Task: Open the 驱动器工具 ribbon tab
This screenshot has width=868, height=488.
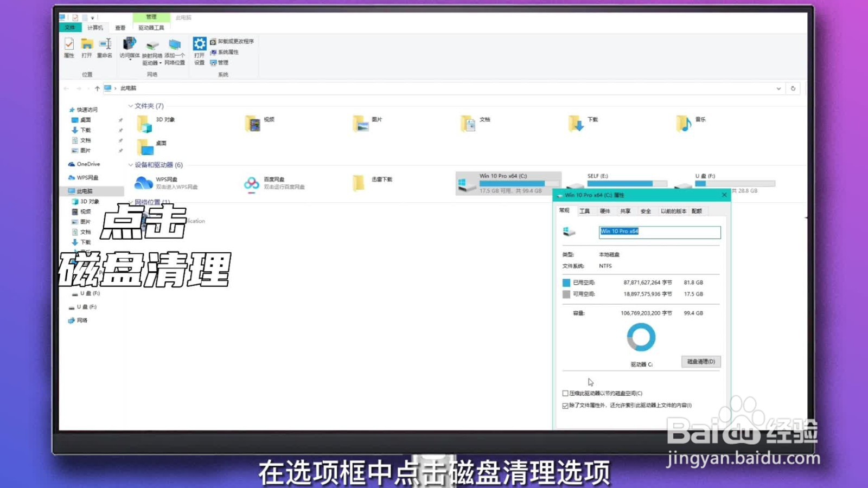Action: click(x=151, y=27)
